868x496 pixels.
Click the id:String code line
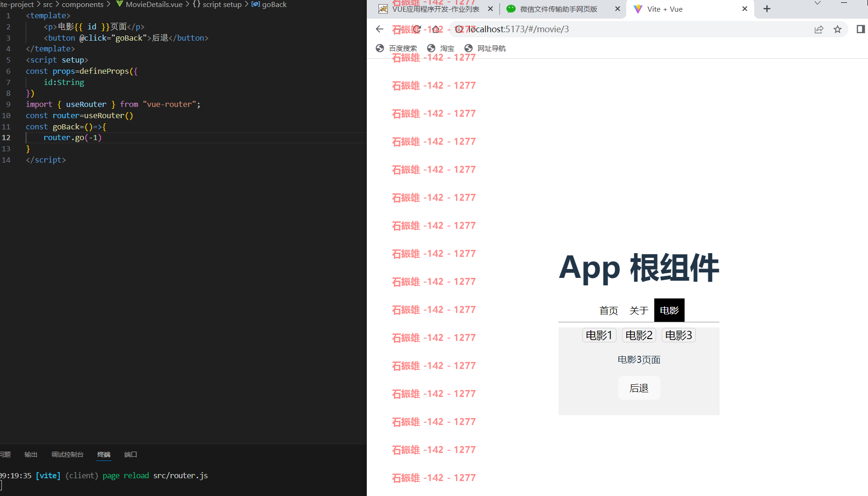coord(64,82)
